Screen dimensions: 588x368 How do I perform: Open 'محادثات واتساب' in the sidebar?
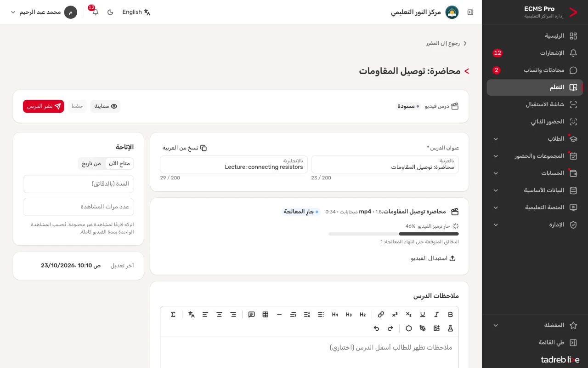[x=535, y=70]
